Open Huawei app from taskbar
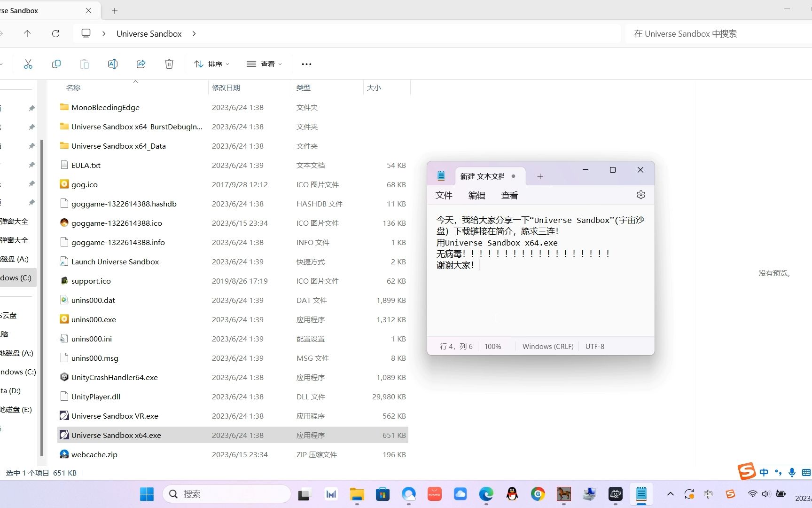 [434, 494]
